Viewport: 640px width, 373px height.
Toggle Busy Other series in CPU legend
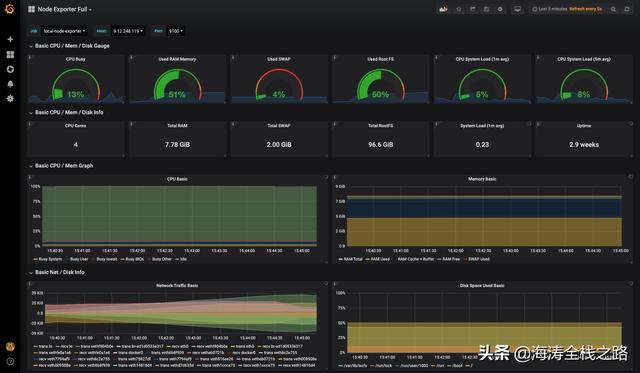coord(160,259)
